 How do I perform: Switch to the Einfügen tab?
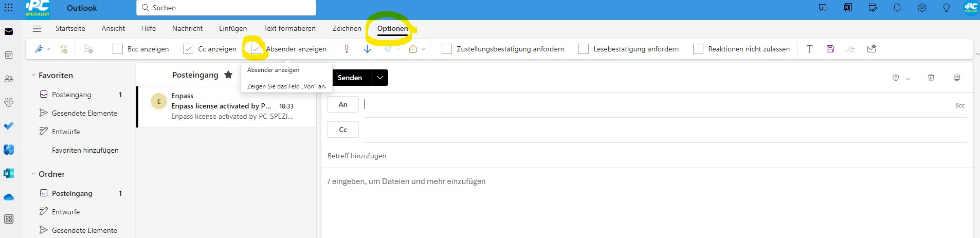[232, 28]
